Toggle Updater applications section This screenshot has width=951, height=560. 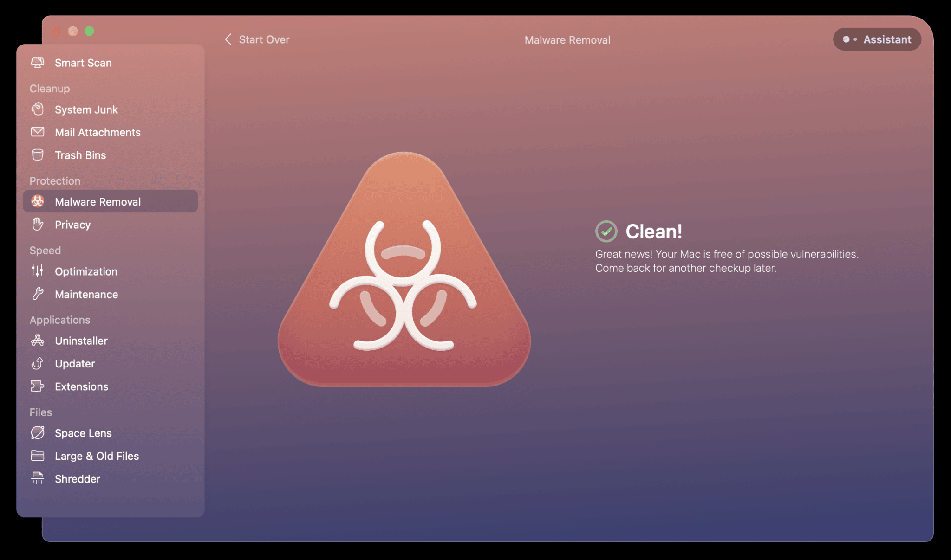[75, 363]
